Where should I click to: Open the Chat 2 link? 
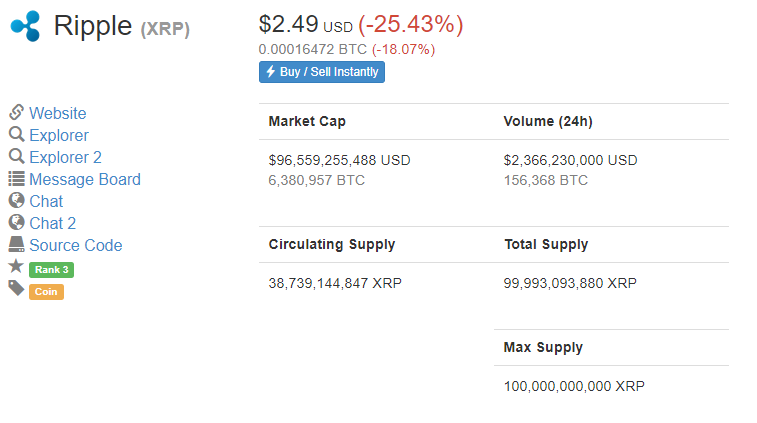[53, 223]
